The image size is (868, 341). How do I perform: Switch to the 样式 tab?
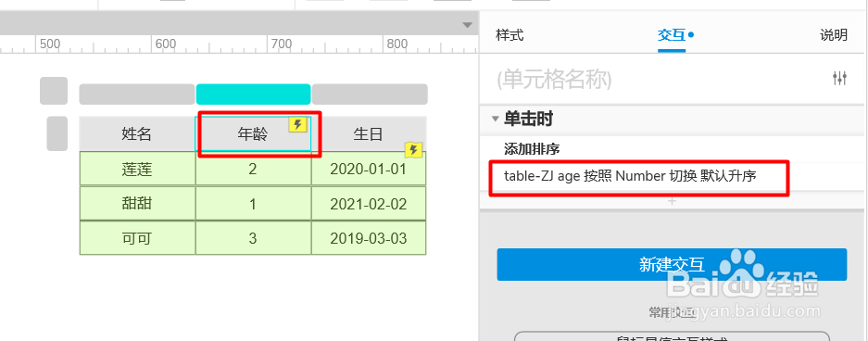pos(509,35)
